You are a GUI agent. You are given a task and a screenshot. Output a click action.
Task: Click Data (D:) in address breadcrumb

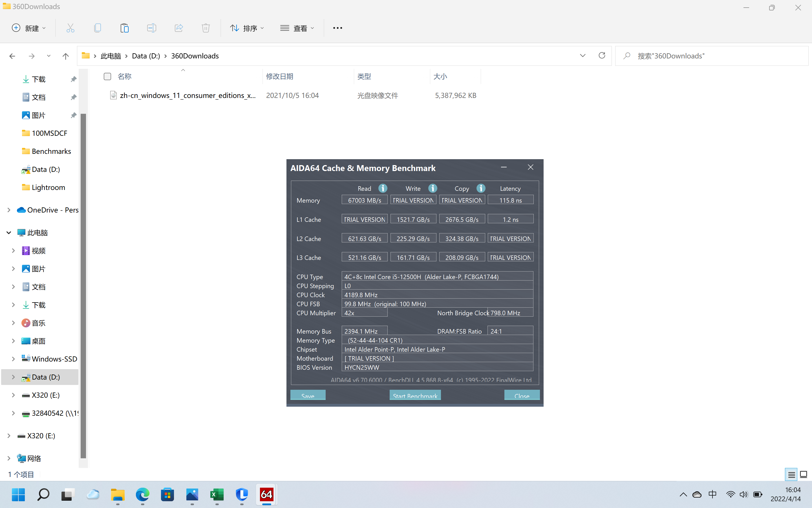click(146, 56)
